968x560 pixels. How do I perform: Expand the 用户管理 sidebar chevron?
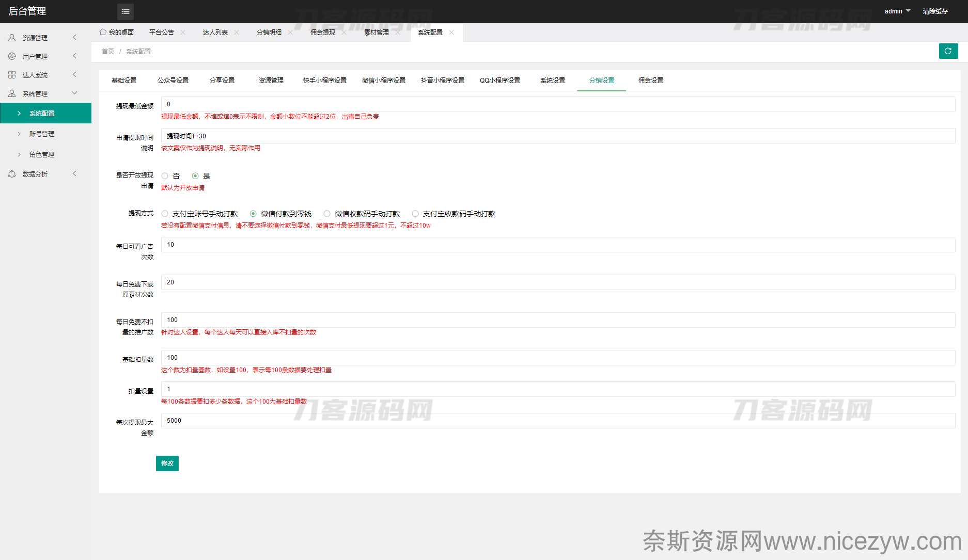point(75,56)
